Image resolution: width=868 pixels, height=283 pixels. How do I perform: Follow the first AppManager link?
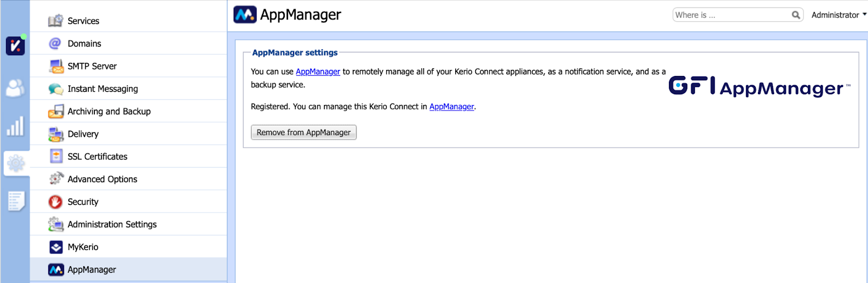point(318,72)
